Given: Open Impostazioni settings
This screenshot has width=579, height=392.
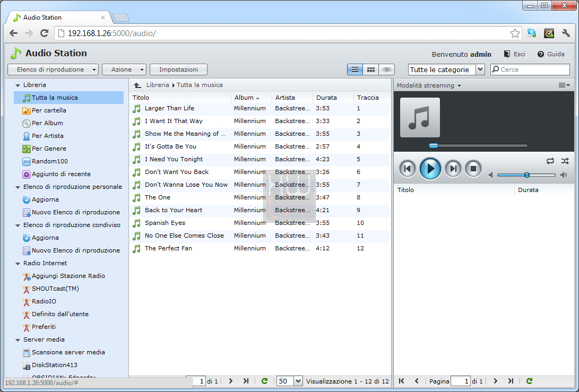Looking at the screenshot, I should pyautogui.click(x=178, y=69).
